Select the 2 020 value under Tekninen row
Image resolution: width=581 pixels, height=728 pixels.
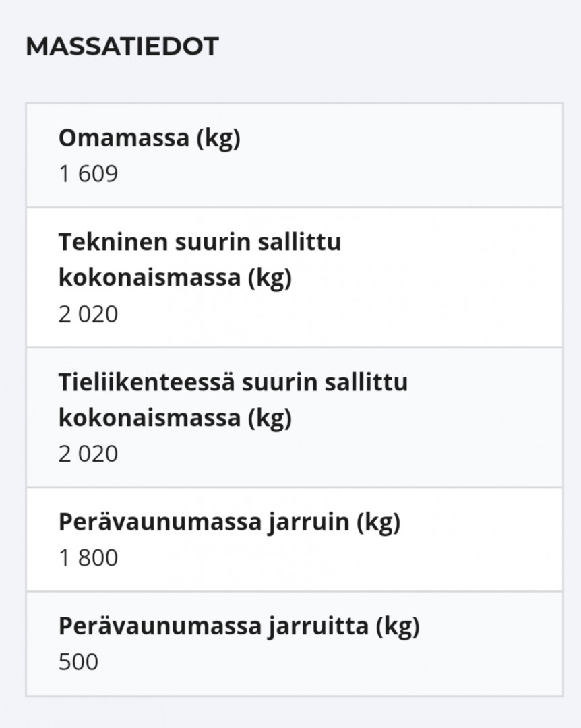point(88,314)
